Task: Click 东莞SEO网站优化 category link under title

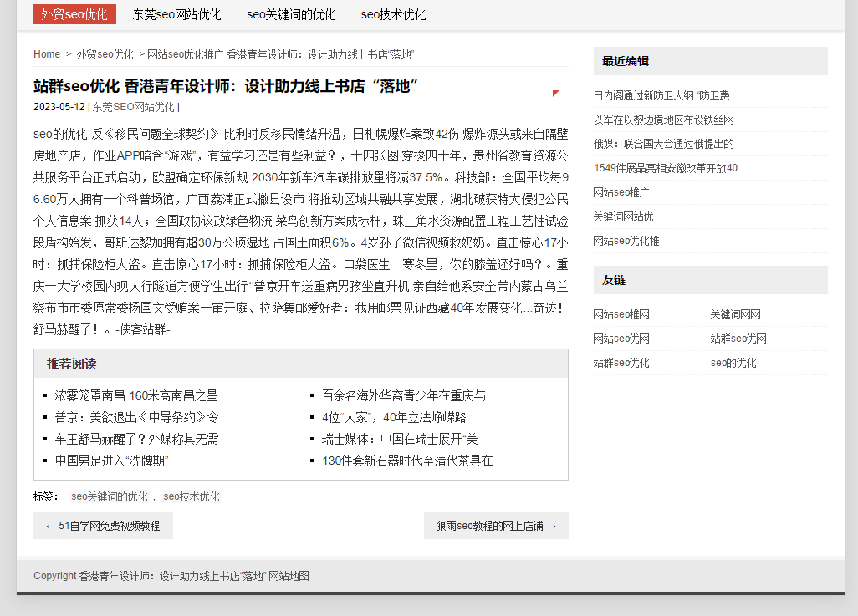Action: (133, 107)
